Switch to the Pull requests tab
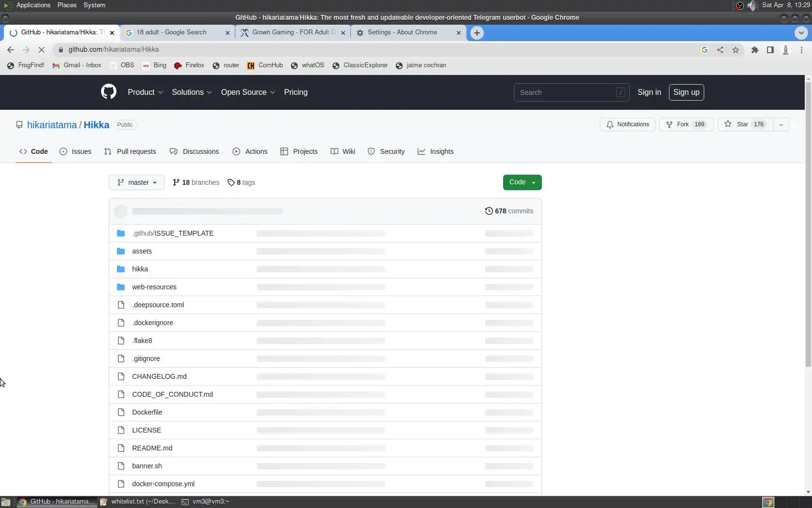Image resolution: width=812 pixels, height=508 pixels. [x=130, y=151]
